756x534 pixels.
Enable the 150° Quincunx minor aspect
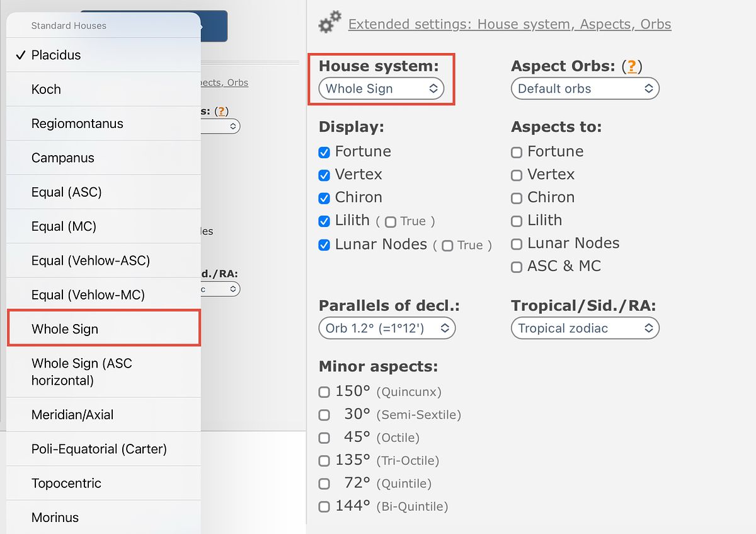[324, 392]
